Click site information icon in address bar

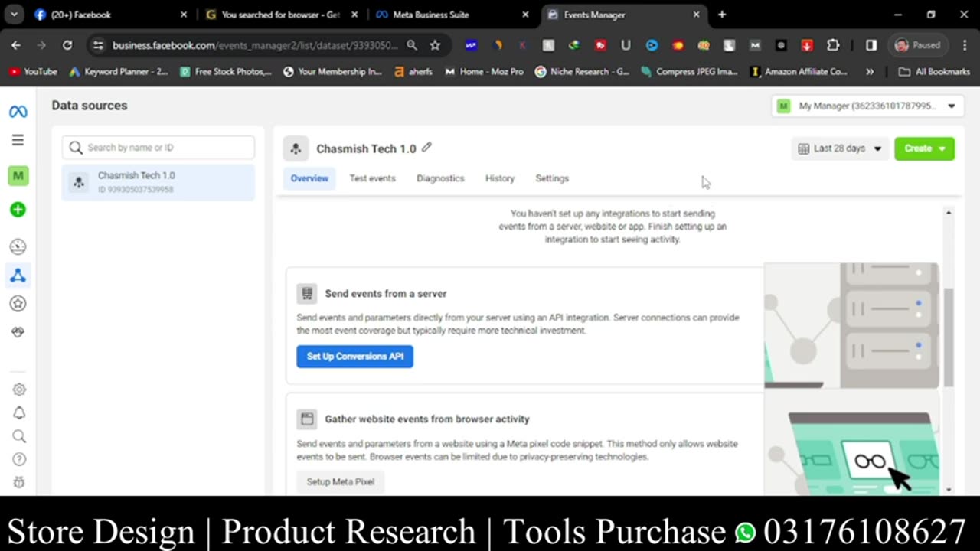click(x=98, y=45)
